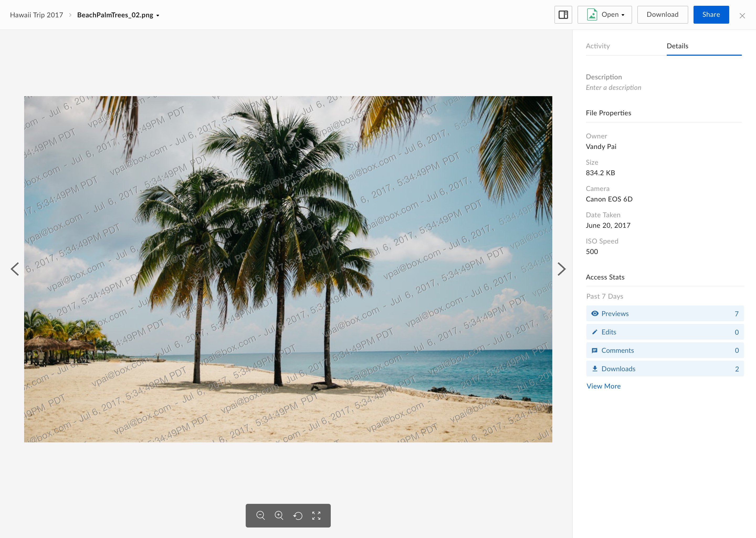Navigate to Hawaii Trip 2017 breadcrumb
756x538 pixels.
point(36,15)
